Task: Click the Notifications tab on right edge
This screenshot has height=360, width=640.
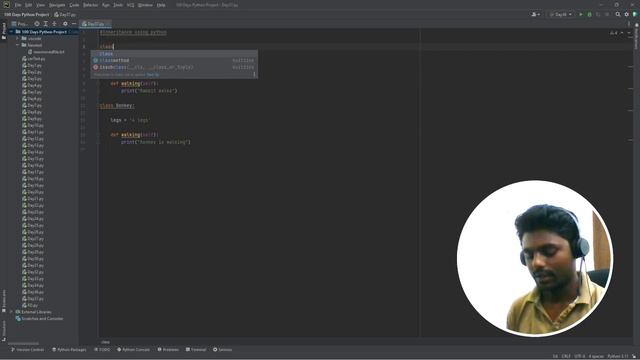Action: pos(637,37)
